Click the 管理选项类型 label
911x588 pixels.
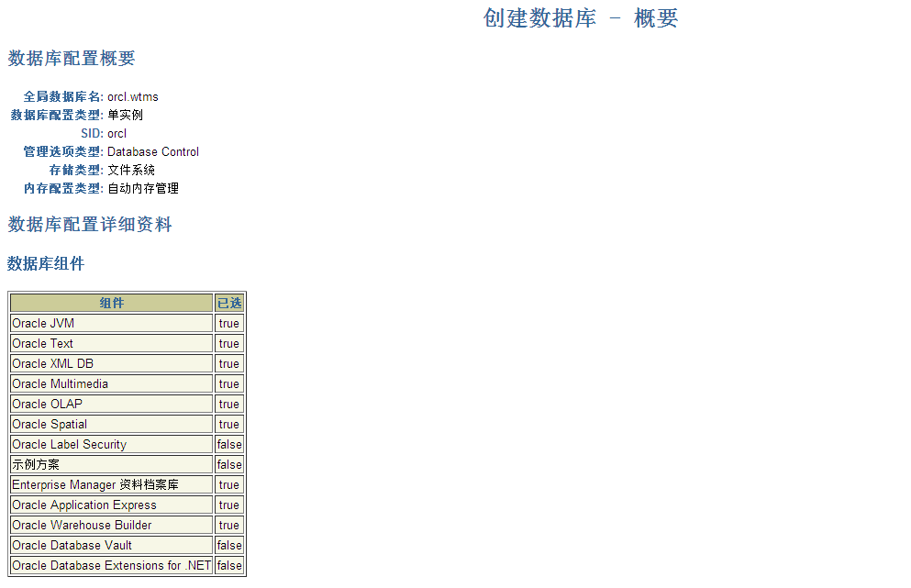(63, 151)
